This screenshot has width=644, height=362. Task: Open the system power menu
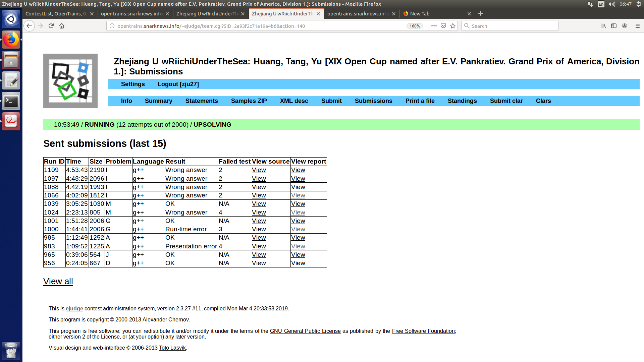coord(638,4)
